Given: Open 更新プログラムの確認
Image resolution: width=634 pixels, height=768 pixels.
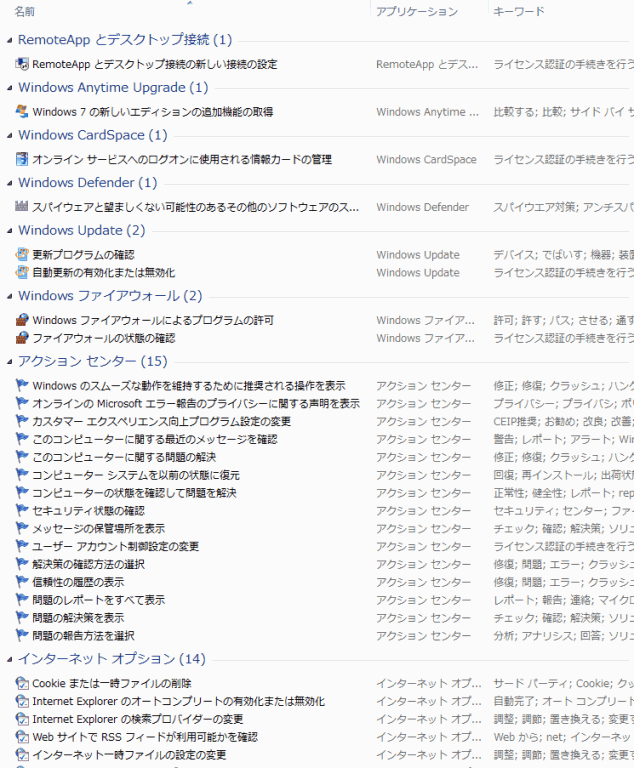Looking at the screenshot, I should 83,255.
